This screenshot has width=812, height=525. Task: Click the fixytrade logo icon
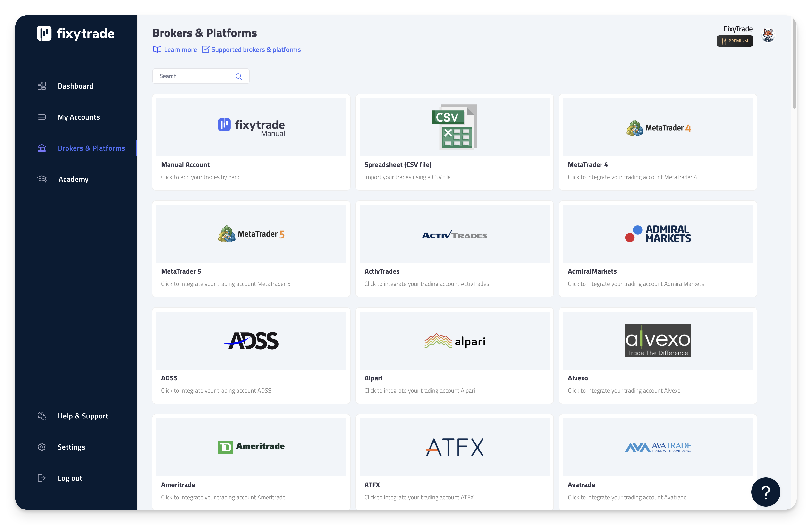(44, 33)
